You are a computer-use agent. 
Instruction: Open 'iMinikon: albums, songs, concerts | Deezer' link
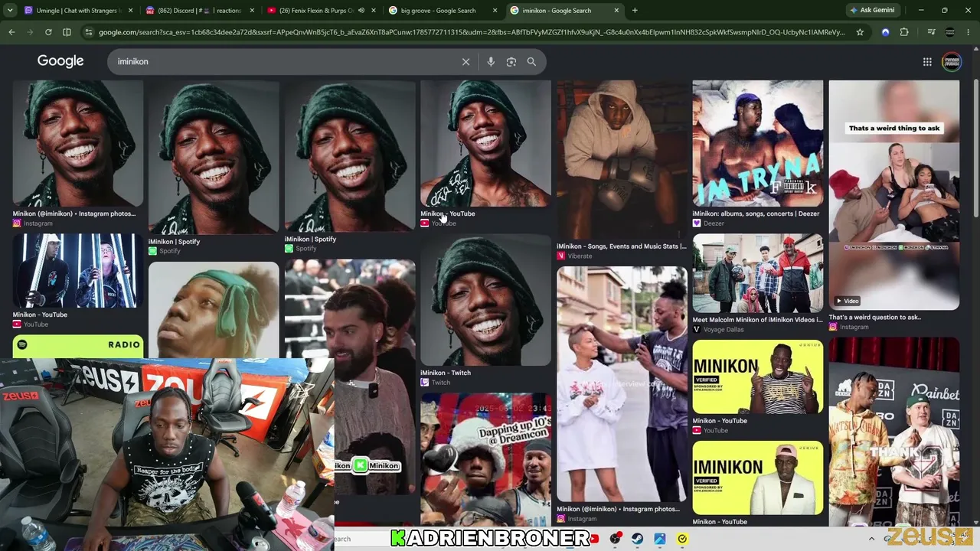tap(756, 214)
